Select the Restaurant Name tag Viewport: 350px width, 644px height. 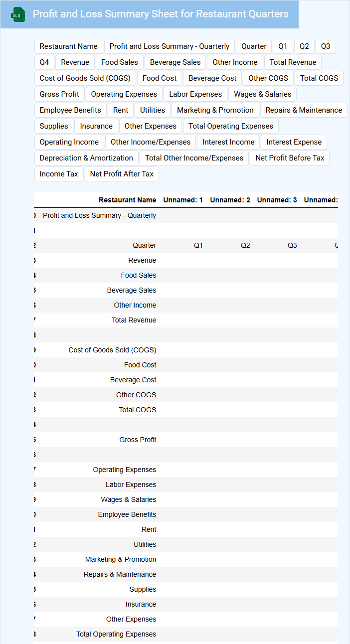(x=69, y=46)
